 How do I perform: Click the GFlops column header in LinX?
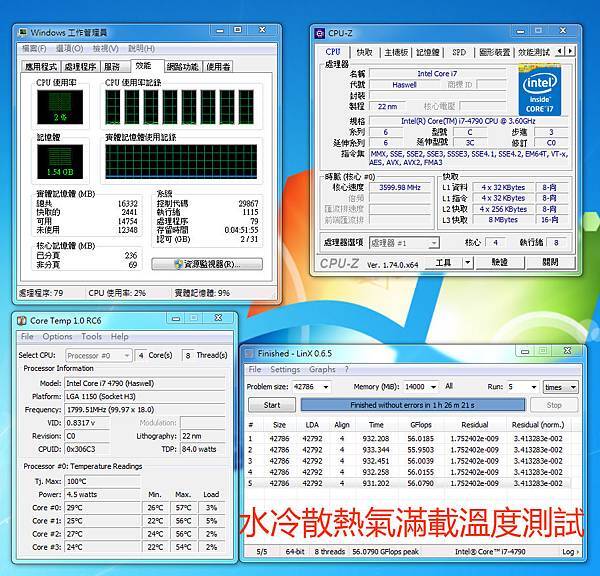[x=421, y=425]
